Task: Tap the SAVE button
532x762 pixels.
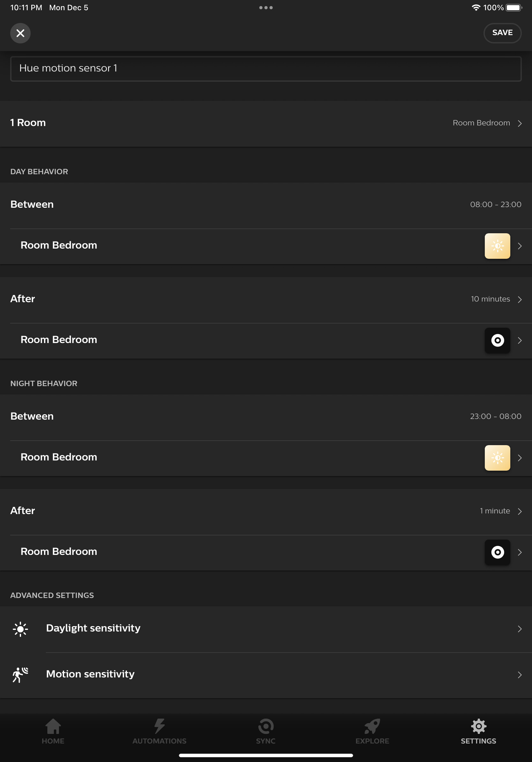Action: [x=502, y=33]
